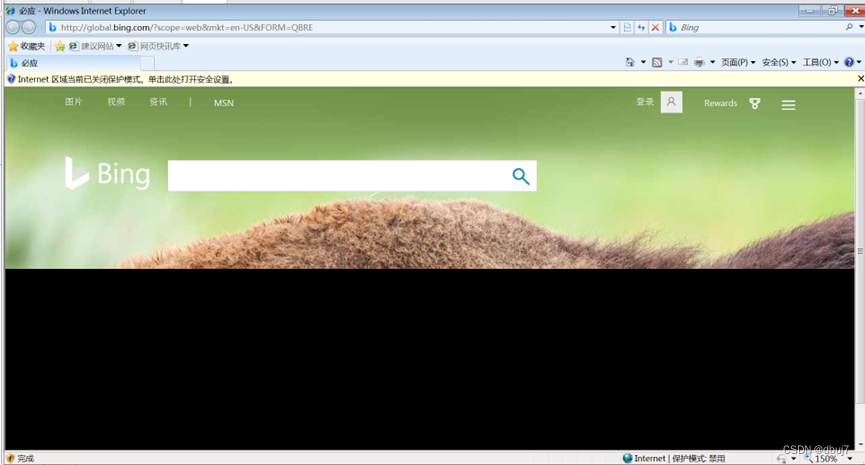The height and width of the screenshot is (465, 865).
Task: Open the Rewards link
Action: click(720, 103)
